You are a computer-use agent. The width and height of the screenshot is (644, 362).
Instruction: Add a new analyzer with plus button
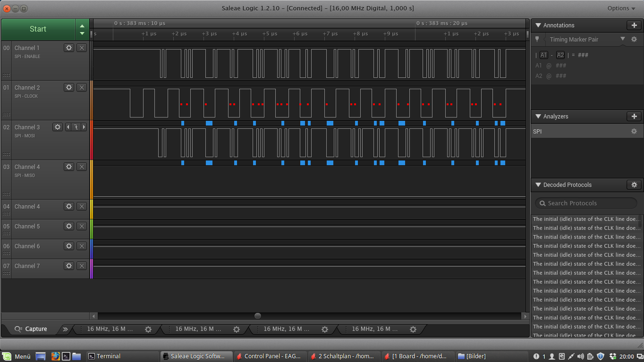coord(634,117)
